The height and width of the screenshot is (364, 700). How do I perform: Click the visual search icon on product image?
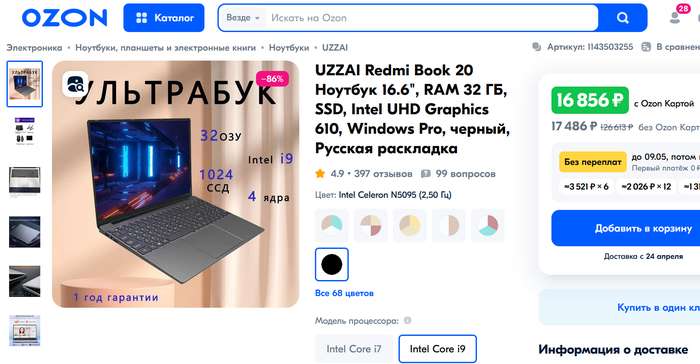pyautogui.click(x=75, y=84)
